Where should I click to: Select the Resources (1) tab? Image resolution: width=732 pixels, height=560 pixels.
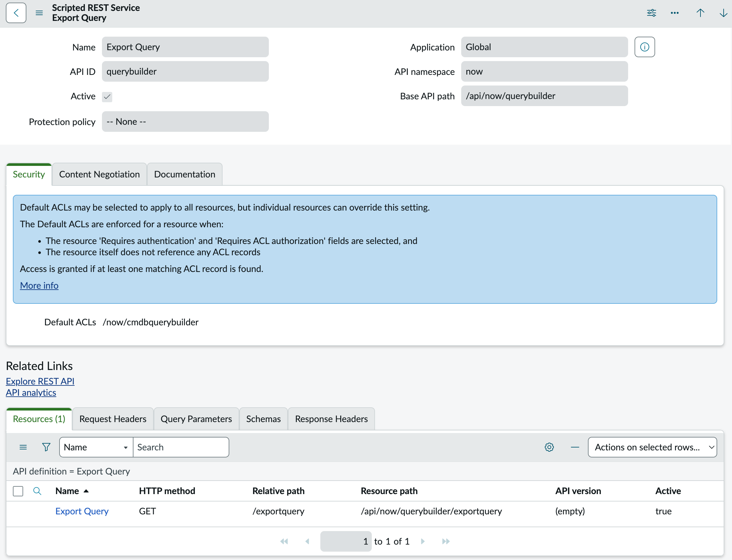coord(39,419)
